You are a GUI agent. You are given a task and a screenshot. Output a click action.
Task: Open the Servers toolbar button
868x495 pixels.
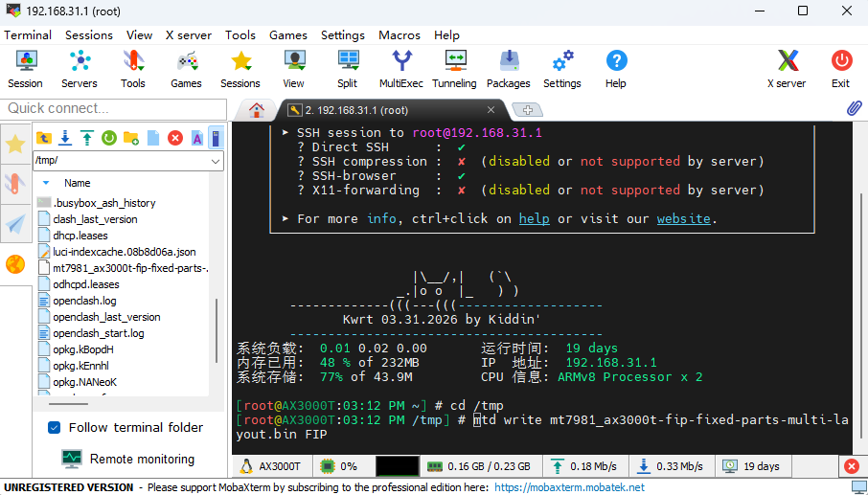point(80,69)
